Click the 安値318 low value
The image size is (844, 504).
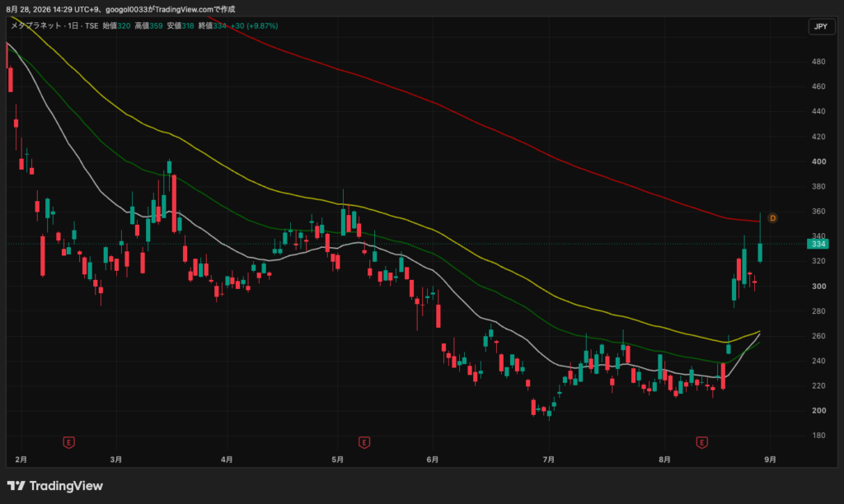[181, 26]
